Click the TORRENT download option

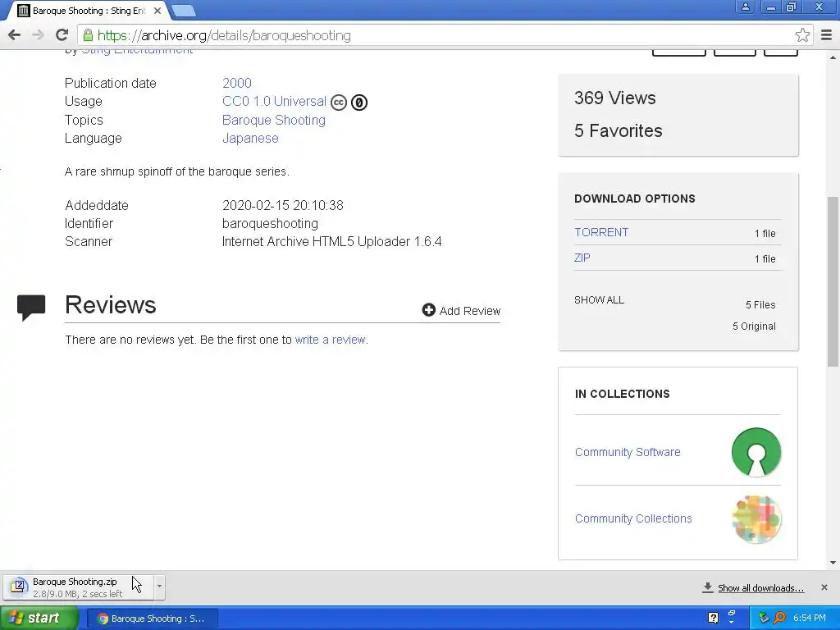pos(601,232)
